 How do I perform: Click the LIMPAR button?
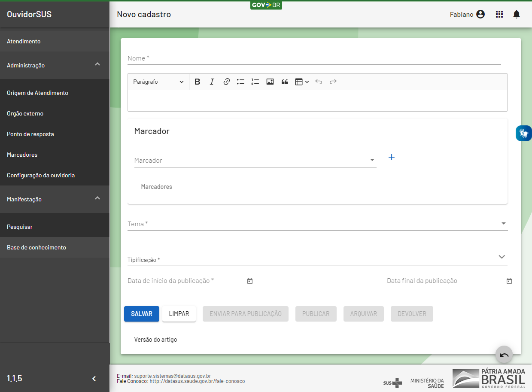[179, 314]
